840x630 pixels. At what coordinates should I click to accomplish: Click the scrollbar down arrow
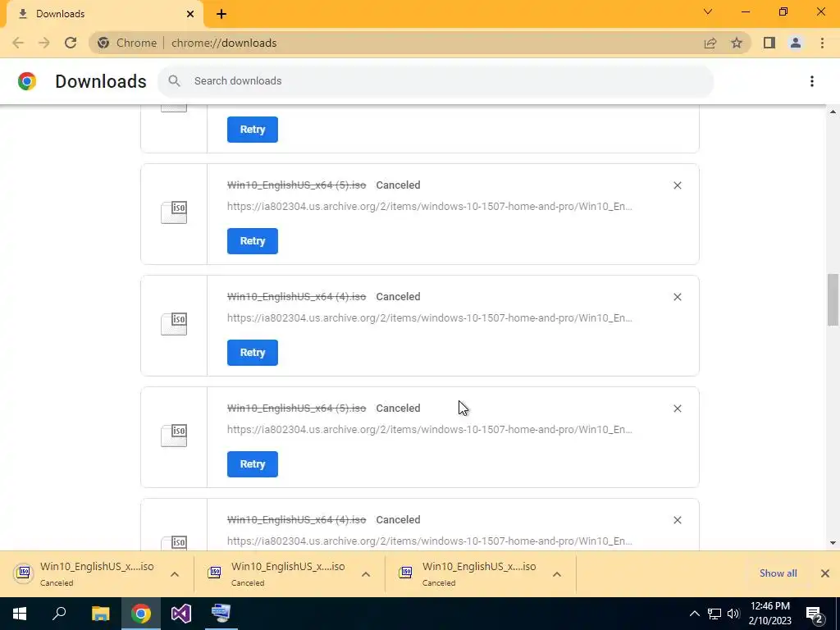(833, 543)
